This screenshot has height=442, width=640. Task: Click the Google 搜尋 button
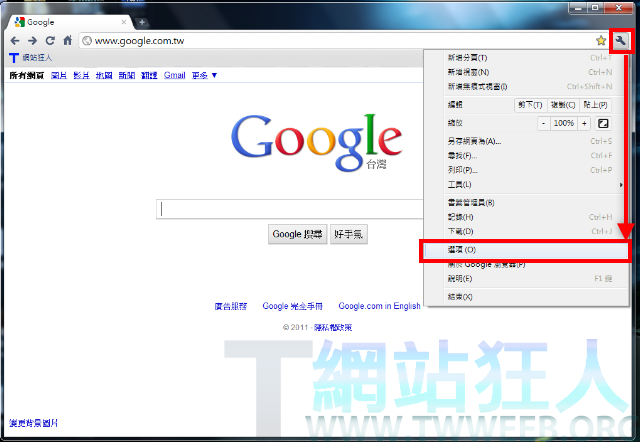tap(298, 234)
